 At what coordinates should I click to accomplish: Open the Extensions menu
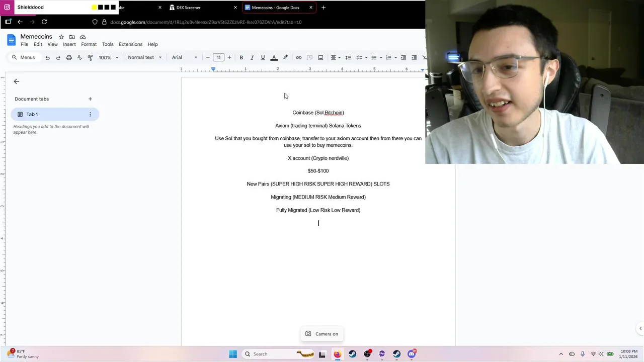[x=130, y=44]
